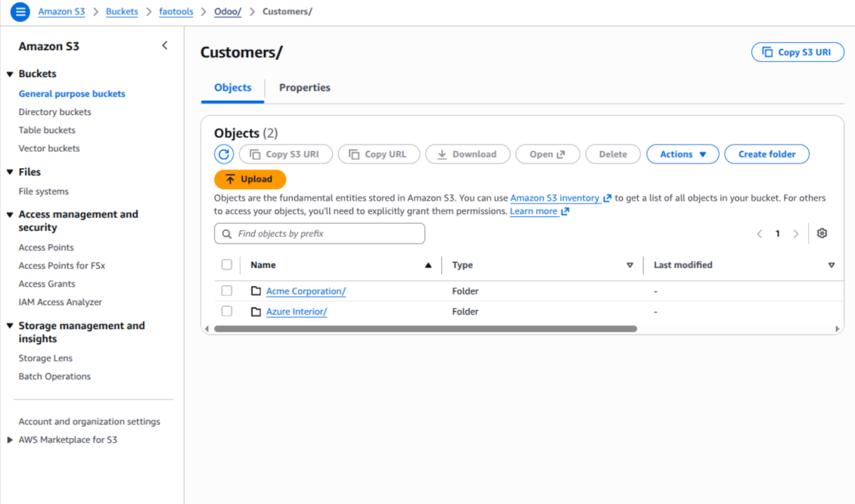
Task: Collapse the Buckets sidebar section
Action: point(10,74)
